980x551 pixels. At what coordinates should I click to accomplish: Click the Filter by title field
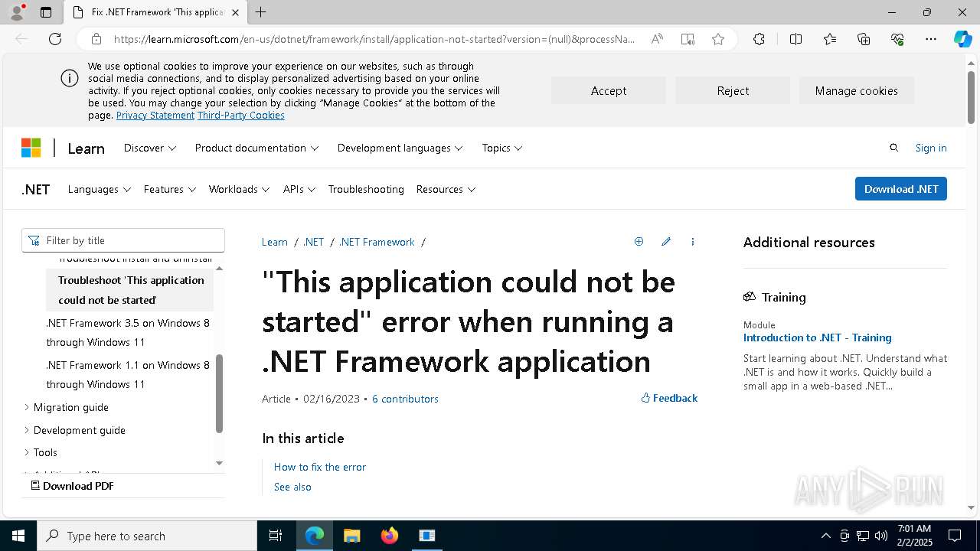point(123,240)
